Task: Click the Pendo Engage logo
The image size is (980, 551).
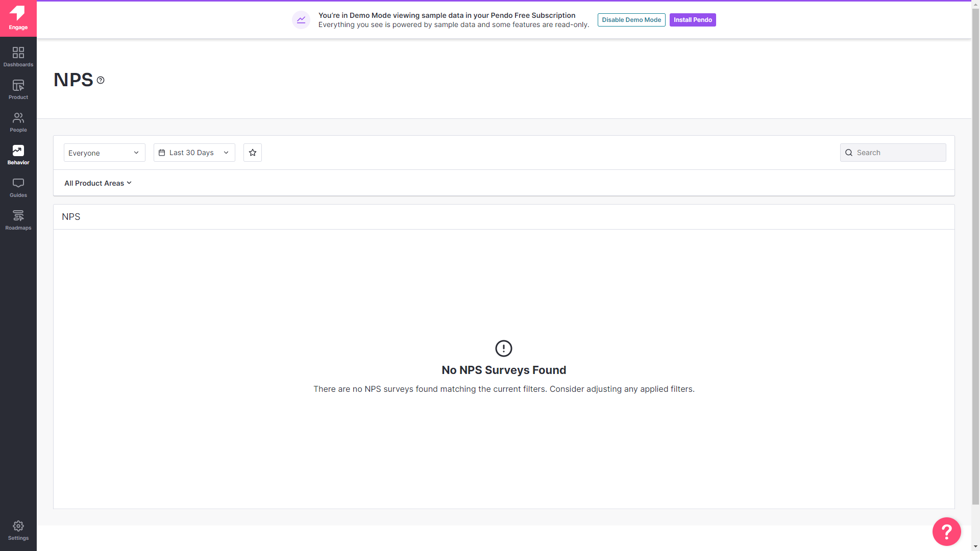Action: point(18,18)
